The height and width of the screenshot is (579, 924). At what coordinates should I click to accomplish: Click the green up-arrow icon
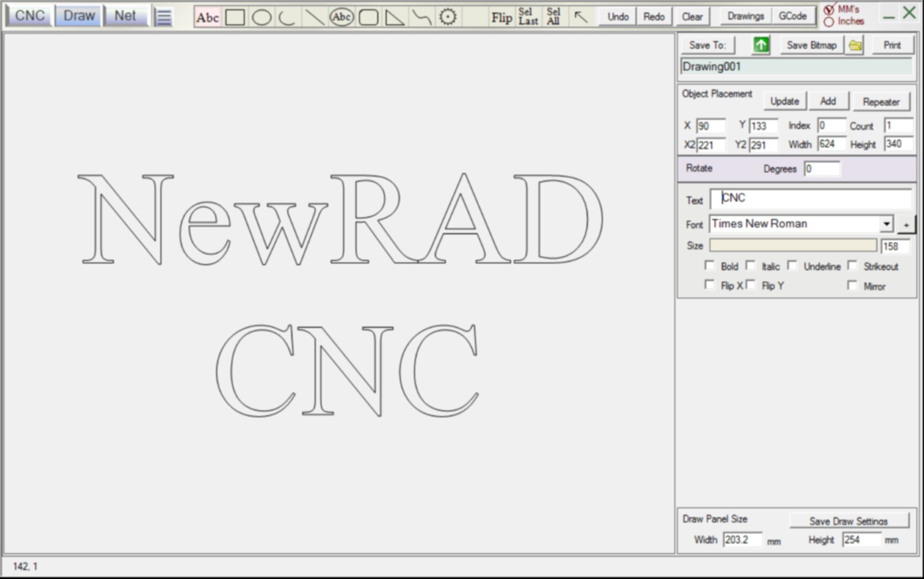pyautogui.click(x=761, y=46)
